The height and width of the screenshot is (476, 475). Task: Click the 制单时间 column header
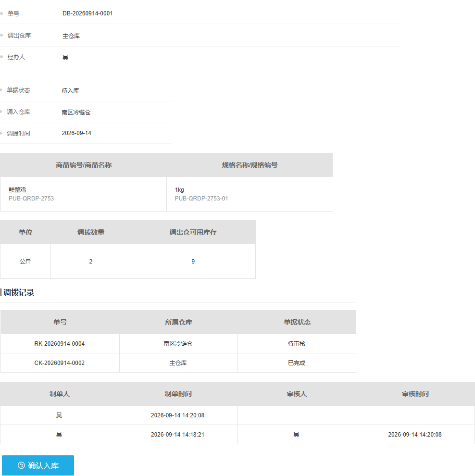point(178,394)
